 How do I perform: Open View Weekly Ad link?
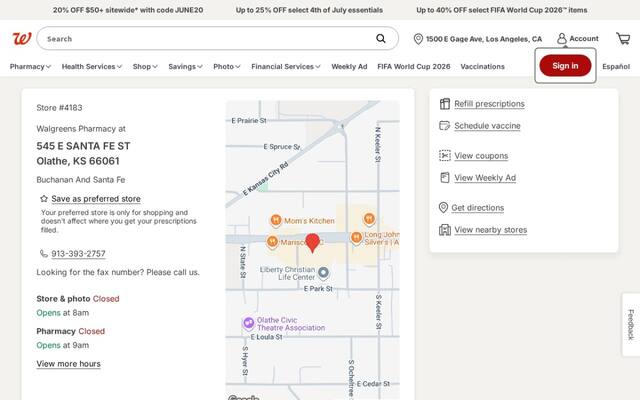point(485,178)
